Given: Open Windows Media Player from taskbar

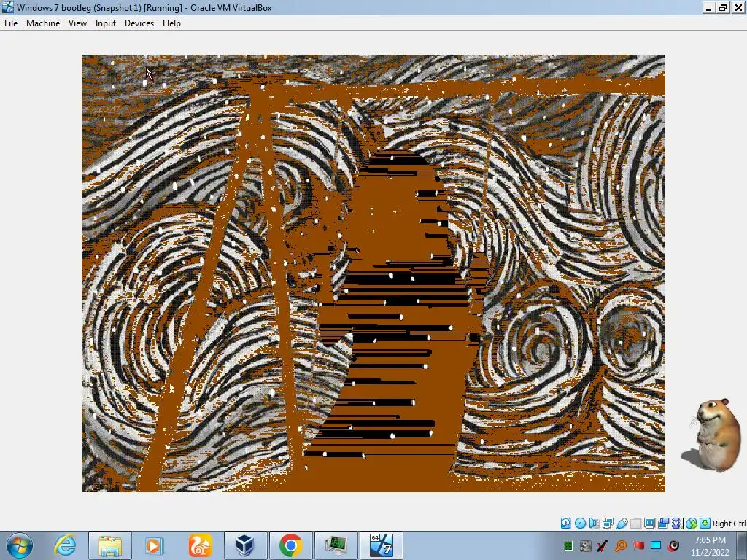Looking at the screenshot, I should [154, 545].
